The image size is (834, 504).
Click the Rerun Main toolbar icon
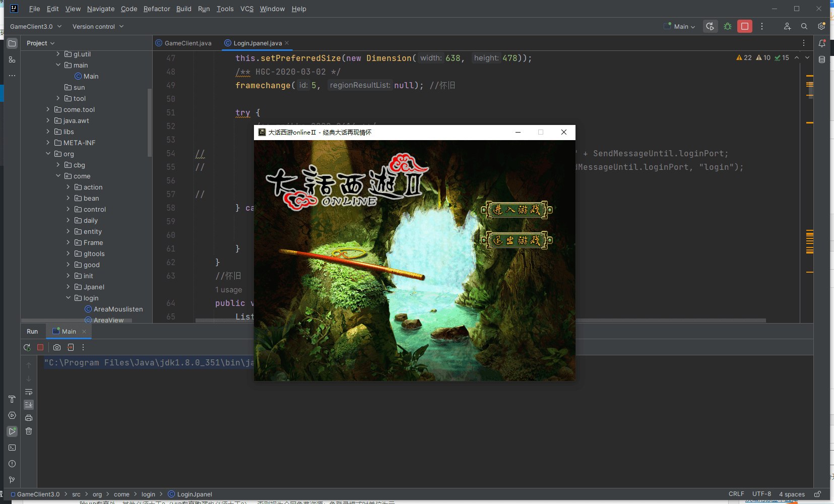click(x=710, y=26)
